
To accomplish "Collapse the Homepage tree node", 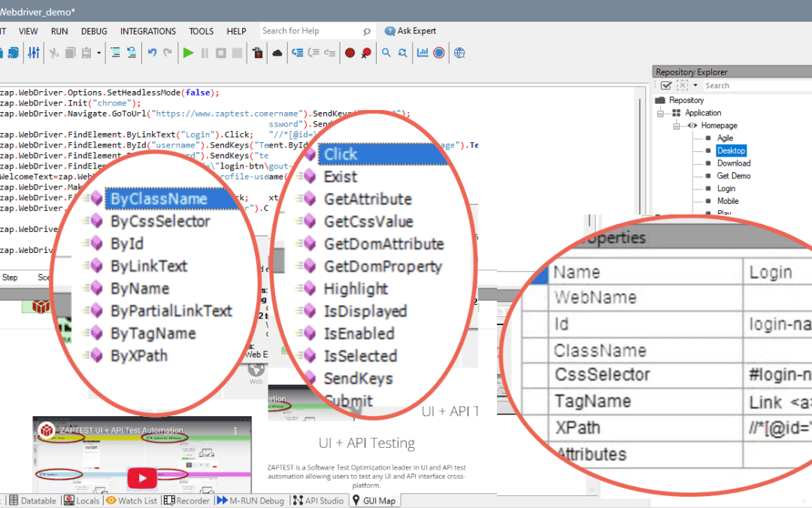I will pyautogui.click(x=677, y=126).
